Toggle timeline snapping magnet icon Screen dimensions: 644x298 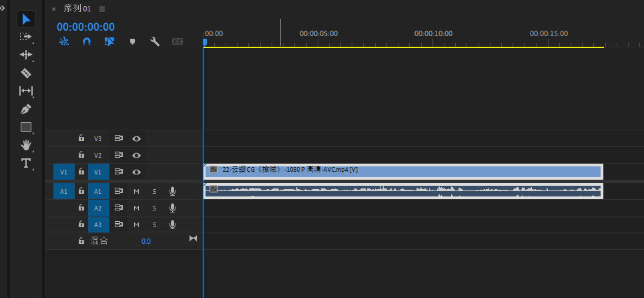(x=87, y=41)
